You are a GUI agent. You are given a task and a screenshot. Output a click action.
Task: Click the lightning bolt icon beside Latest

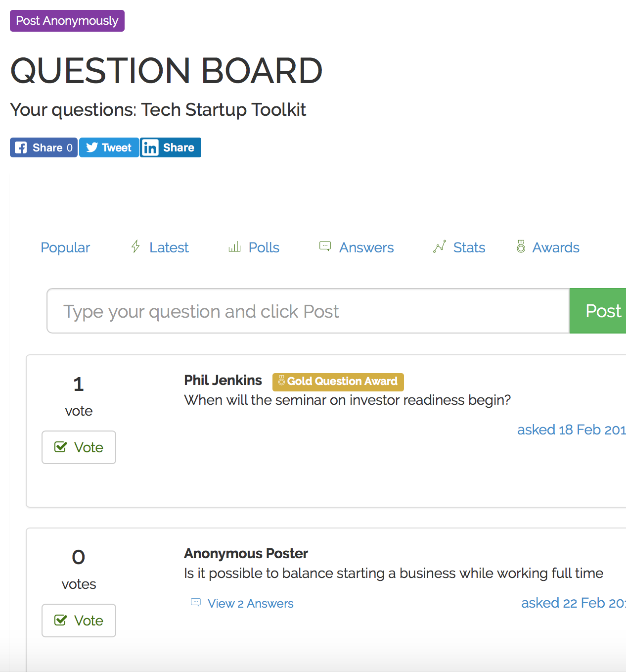click(x=135, y=246)
